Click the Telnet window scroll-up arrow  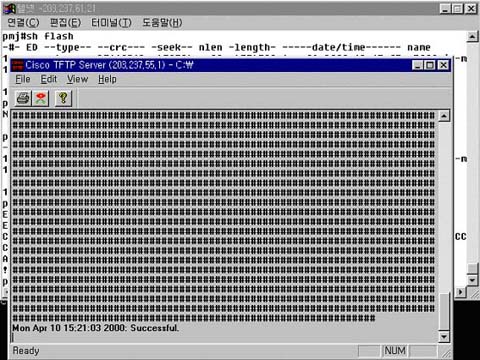pos(472,36)
